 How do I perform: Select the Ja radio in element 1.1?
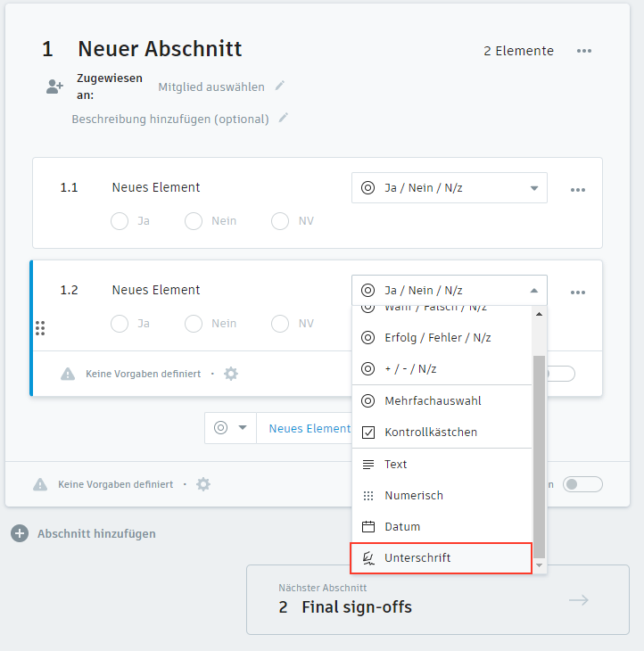pos(120,221)
